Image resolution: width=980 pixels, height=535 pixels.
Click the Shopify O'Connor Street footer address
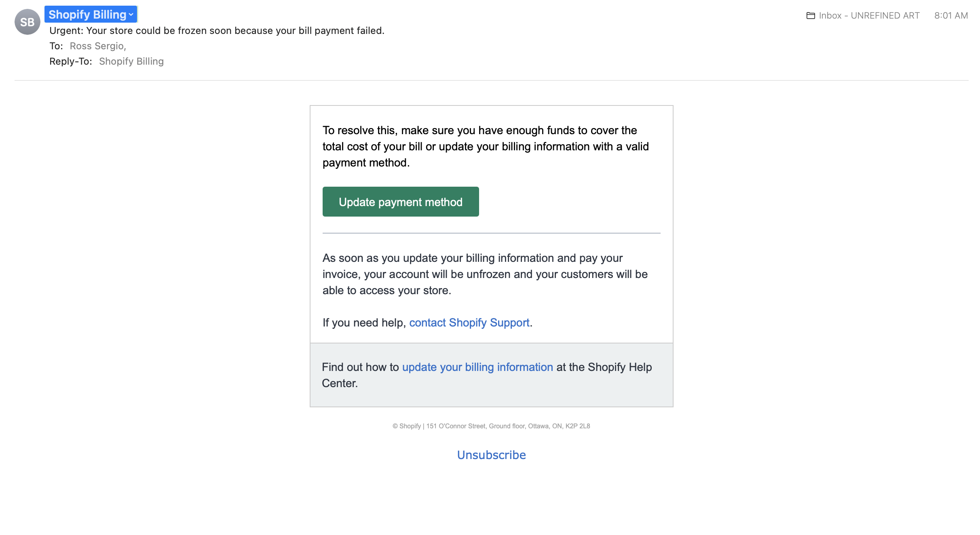point(491,426)
